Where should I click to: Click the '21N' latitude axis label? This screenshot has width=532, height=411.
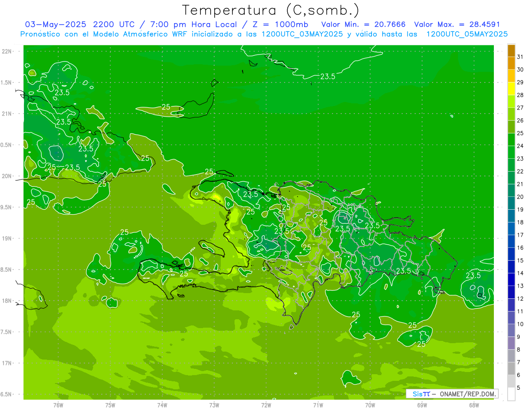click(x=7, y=114)
